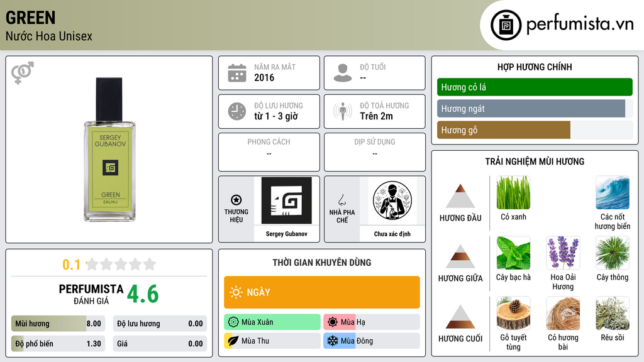This screenshot has width=644, height=362.
Task: Click the clock icon for Độ lưu hương
Action: pyautogui.click(x=237, y=111)
